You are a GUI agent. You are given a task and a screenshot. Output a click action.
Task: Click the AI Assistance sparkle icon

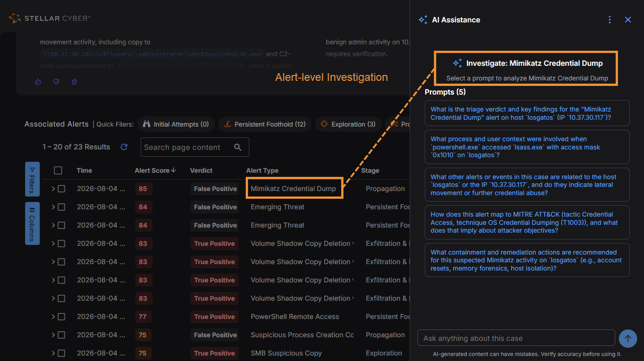(423, 20)
